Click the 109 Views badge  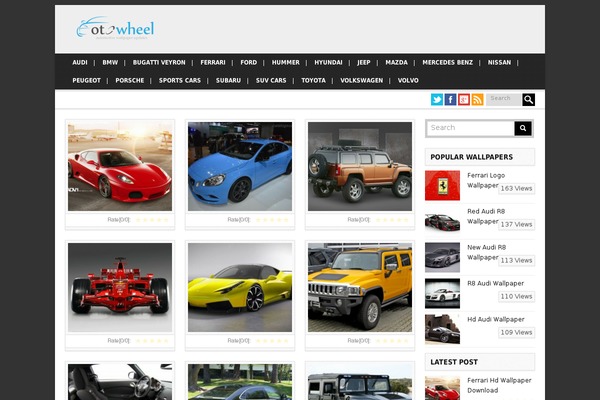516,332
